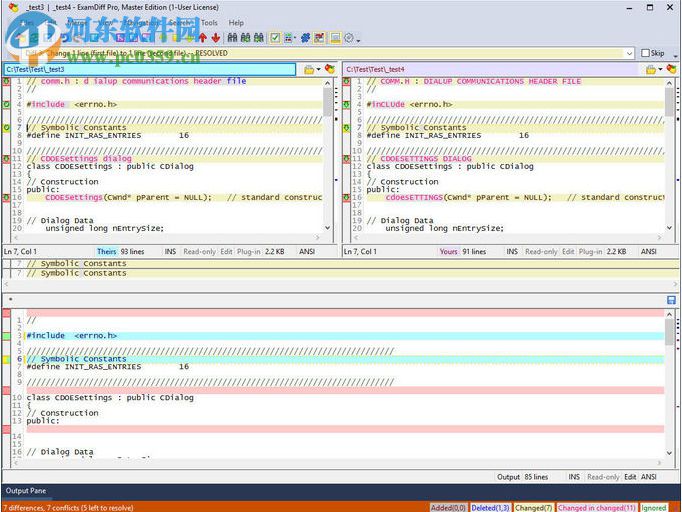Screen dimensions: 682x512
Task: Open the Tools menu
Action: tap(209, 22)
